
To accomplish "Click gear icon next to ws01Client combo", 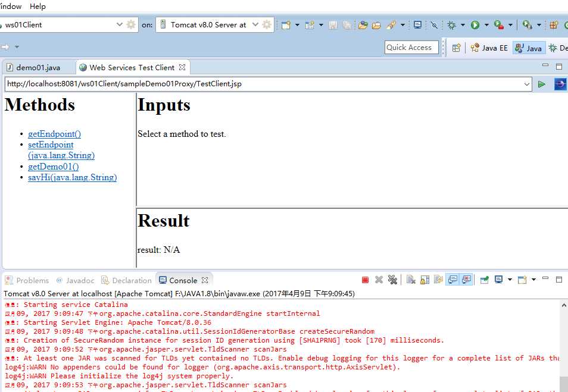I will (131, 24).
